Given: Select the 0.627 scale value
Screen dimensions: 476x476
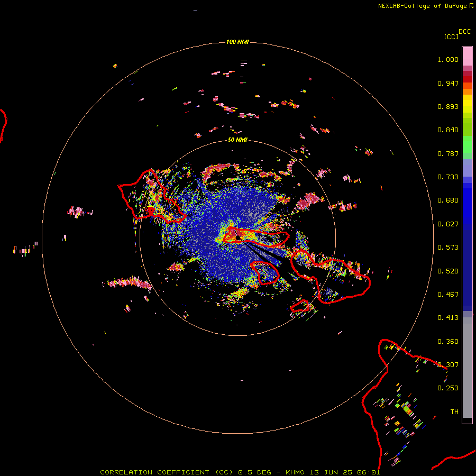Looking at the screenshot, I should pos(448,224).
